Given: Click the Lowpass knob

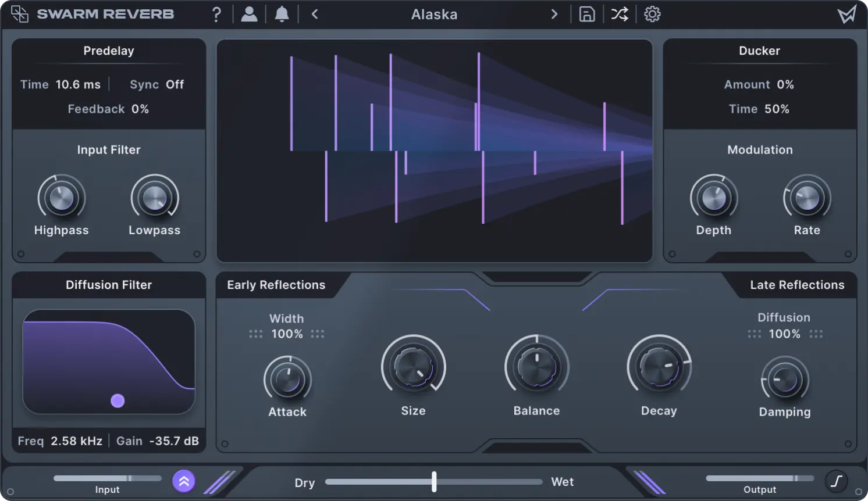Looking at the screenshot, I should (154, 198).
